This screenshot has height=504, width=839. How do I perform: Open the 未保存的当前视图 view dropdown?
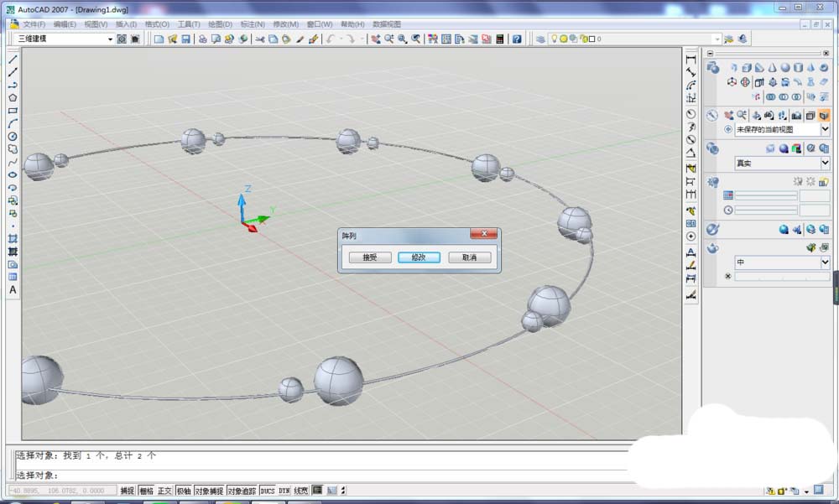pyautogui.click(x=825, y=130)
